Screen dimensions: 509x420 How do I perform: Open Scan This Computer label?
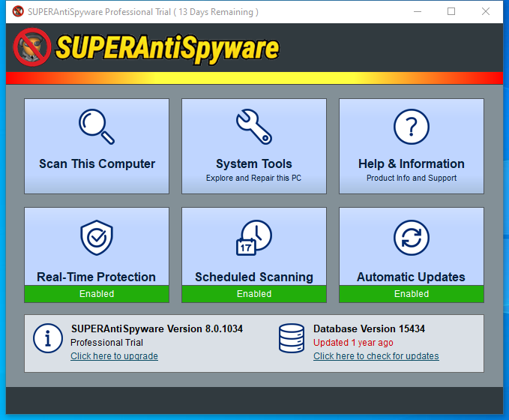(x=97, y=163)
